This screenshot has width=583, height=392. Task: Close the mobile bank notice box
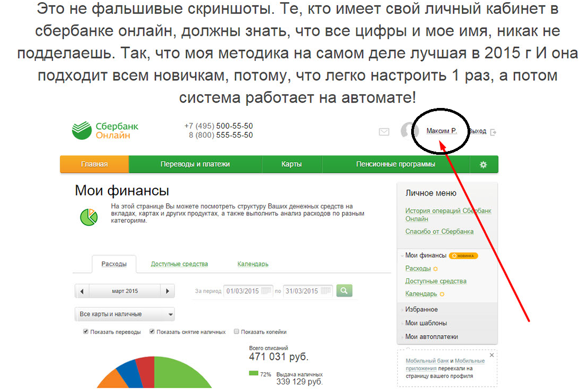492,355
